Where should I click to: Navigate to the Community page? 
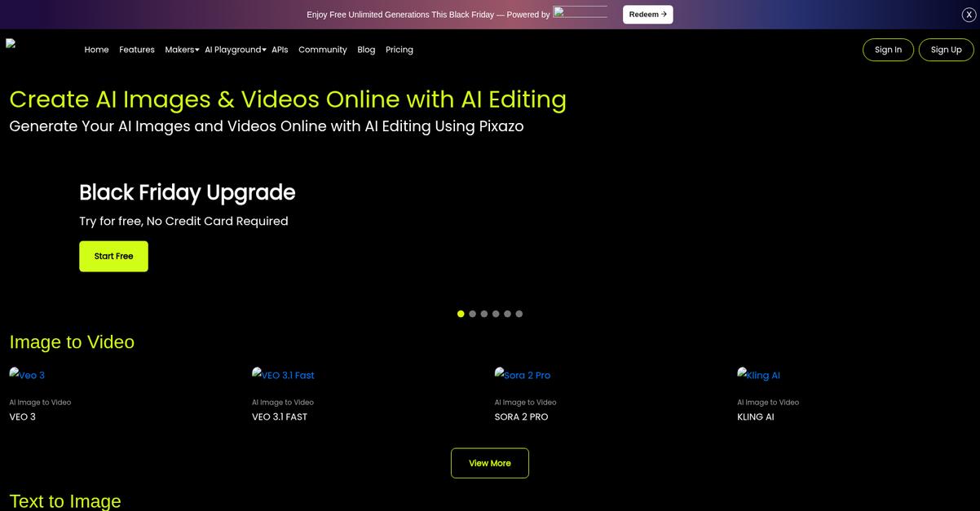click(323, 49)
